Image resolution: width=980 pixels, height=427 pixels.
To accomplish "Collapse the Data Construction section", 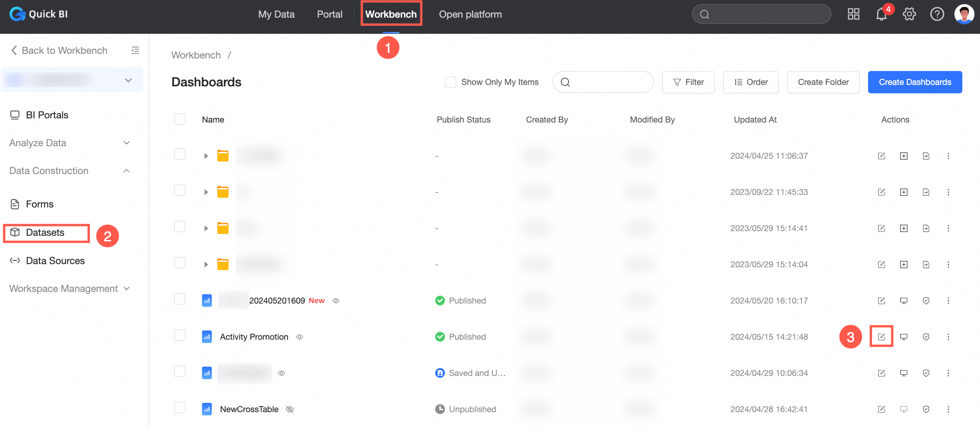I will (x=70, y=171).
